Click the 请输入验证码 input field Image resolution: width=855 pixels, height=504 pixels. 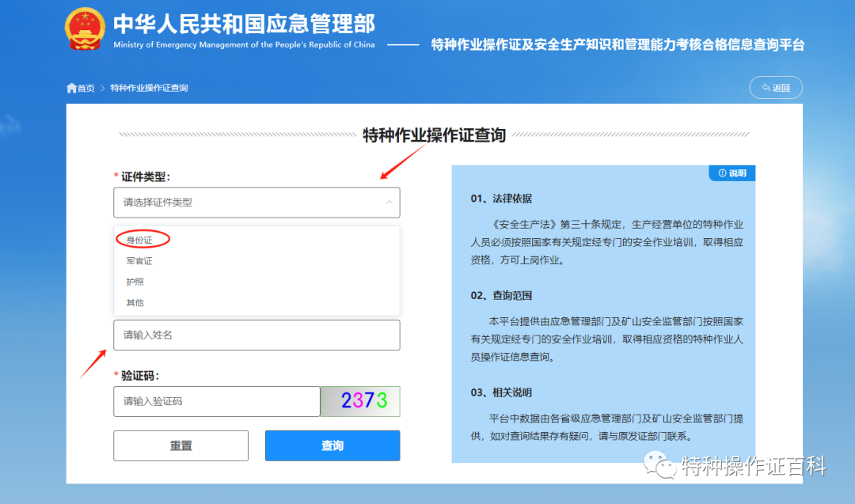(216, 402)
